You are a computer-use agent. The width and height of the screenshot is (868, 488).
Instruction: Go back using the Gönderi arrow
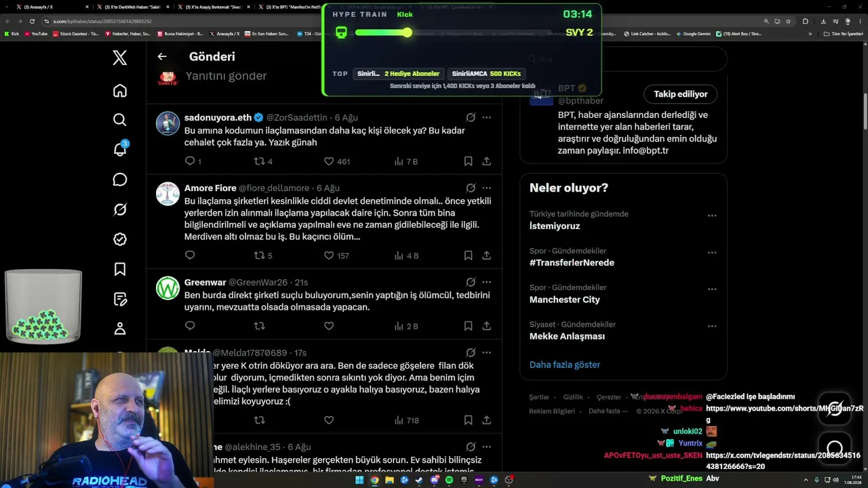(162, 57)
